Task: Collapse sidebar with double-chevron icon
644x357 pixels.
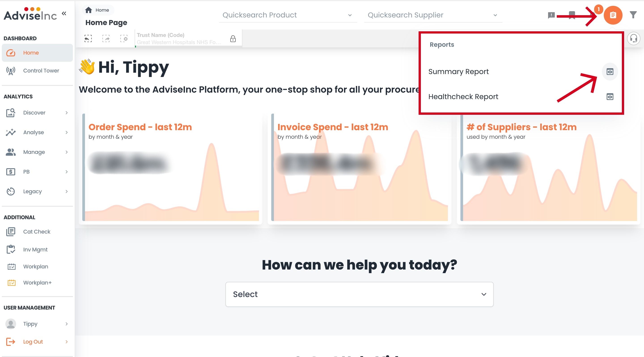Action: 64,13
